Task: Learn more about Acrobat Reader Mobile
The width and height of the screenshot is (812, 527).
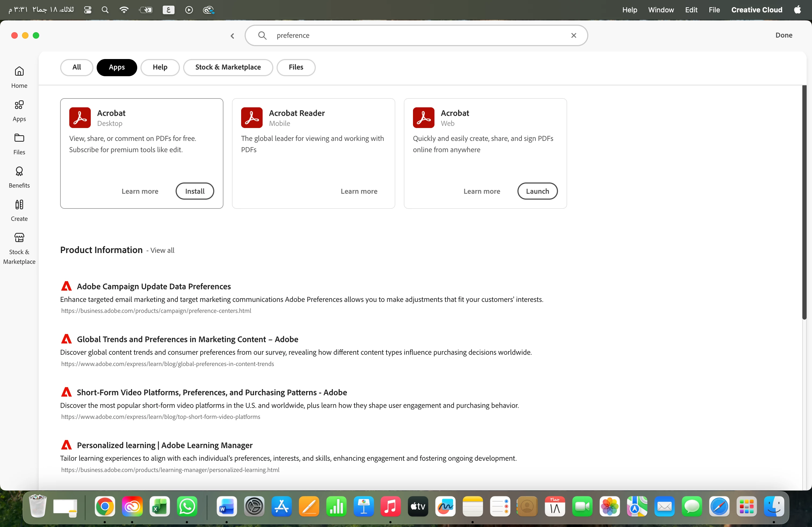Action: pyautogui.click(x=359, y=191)
